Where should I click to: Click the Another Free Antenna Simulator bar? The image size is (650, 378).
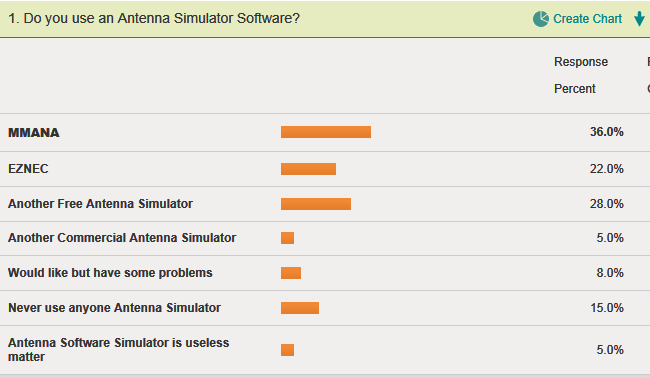[316, 204]
